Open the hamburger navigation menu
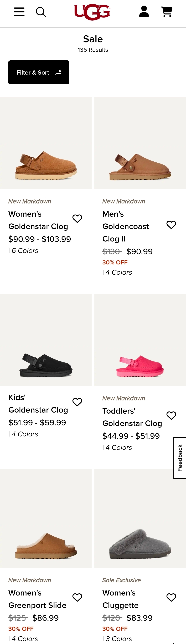Image resolution: width=186 pixels, height=644 pixels. (19, 12)
